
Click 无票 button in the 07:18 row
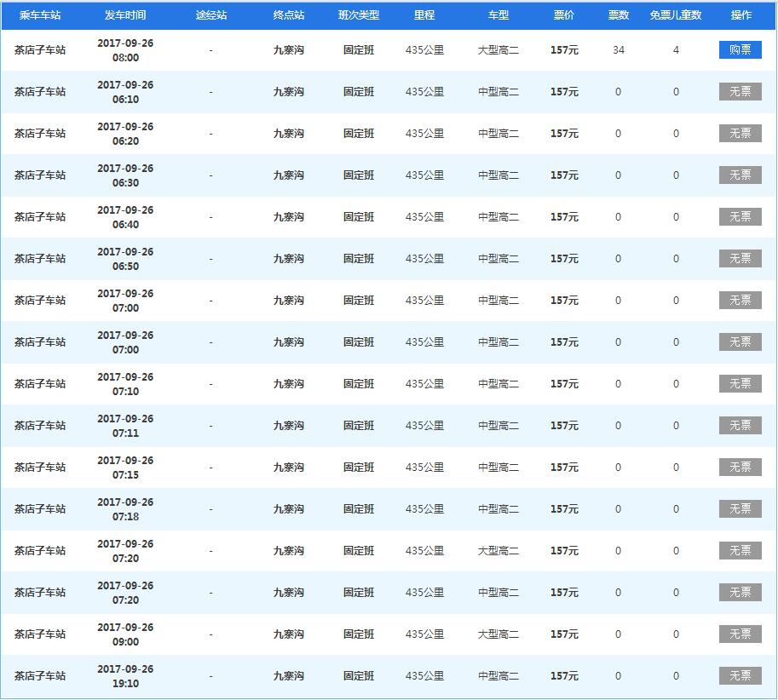tap(740, 508)
